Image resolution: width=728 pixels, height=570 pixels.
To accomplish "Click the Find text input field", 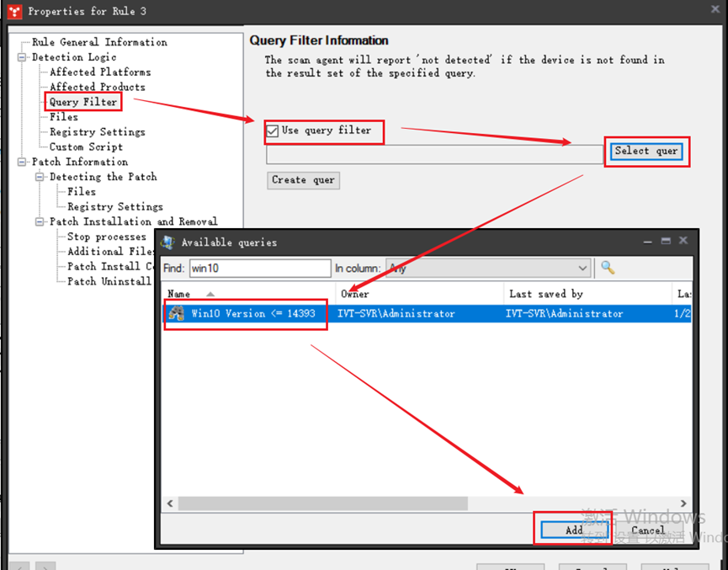I will 258,269.
